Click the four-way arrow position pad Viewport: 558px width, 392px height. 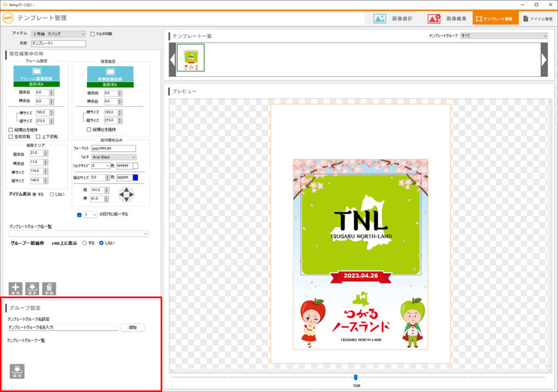pos(126,195)
